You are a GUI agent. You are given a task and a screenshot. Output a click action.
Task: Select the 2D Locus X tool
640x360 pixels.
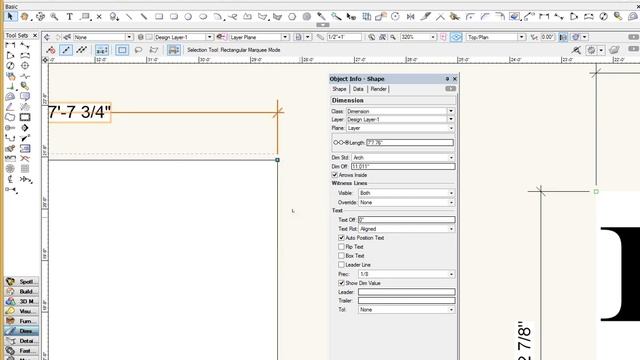coord(99,17)
